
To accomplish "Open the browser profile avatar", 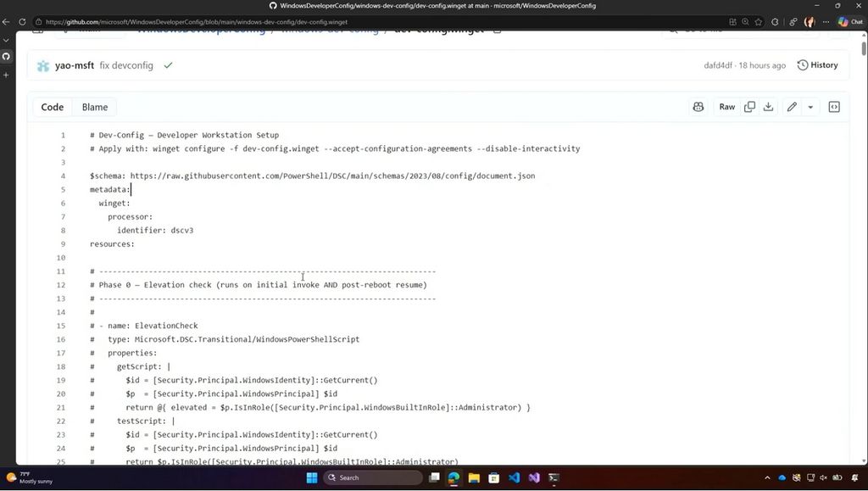I will [x=810, y=22].
